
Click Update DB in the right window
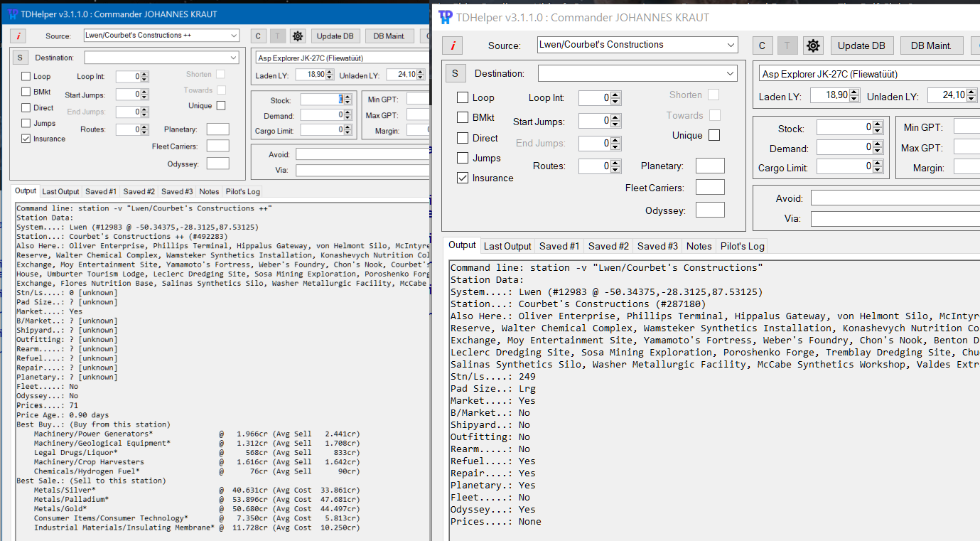pyautogui.click(x=861, y=45)
